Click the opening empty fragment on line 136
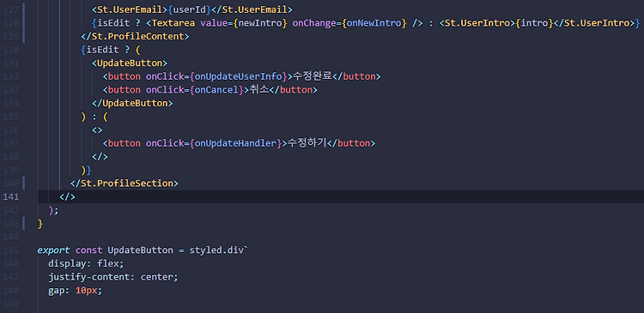Viewport: 644px width, 313px height. pyautogui.click(x=97, y=129)
